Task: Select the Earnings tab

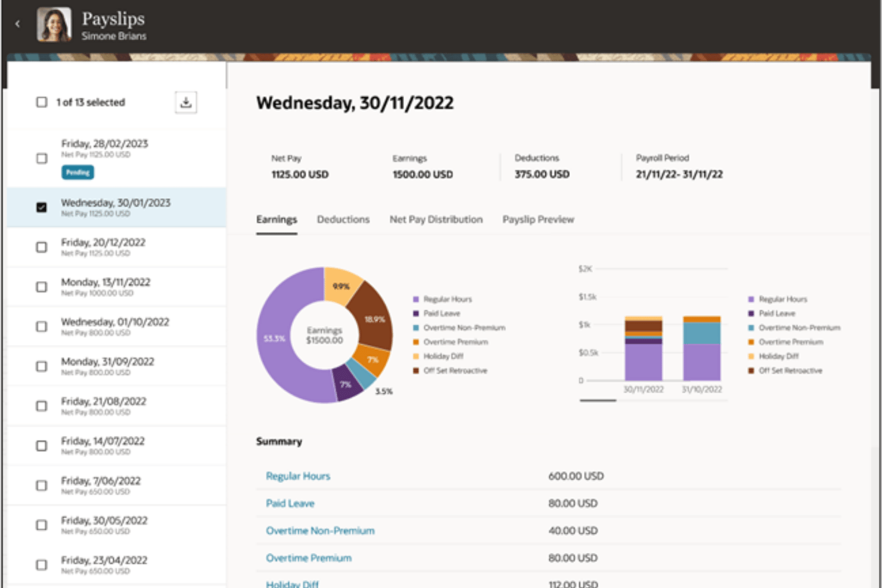Action: point(277,219)
